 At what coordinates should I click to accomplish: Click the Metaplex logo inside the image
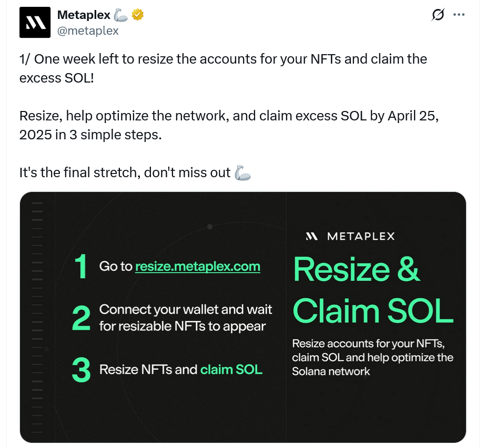312,236
